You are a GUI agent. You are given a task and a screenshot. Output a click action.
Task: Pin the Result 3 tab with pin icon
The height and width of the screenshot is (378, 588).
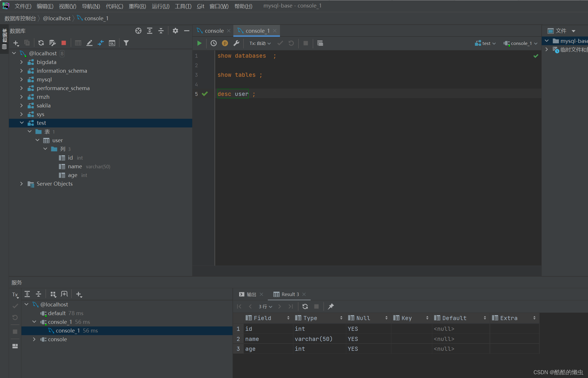pos(331,306)
